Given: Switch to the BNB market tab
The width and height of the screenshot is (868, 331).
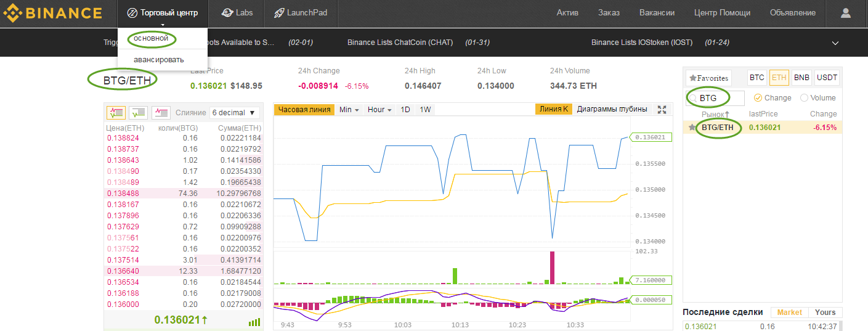Looking at the screenshot, I should pyautogui.click(x=801, y=78).
